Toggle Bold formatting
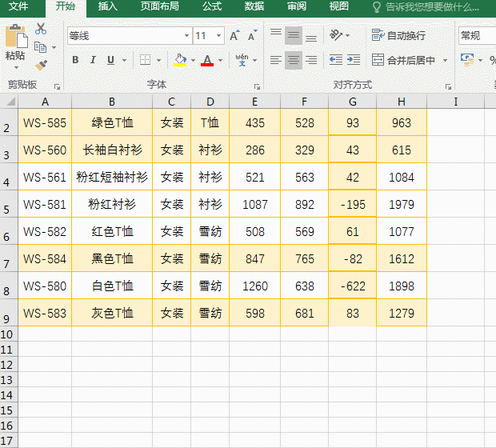This screenshot has width=496, height=448. [x=75, y=60]
